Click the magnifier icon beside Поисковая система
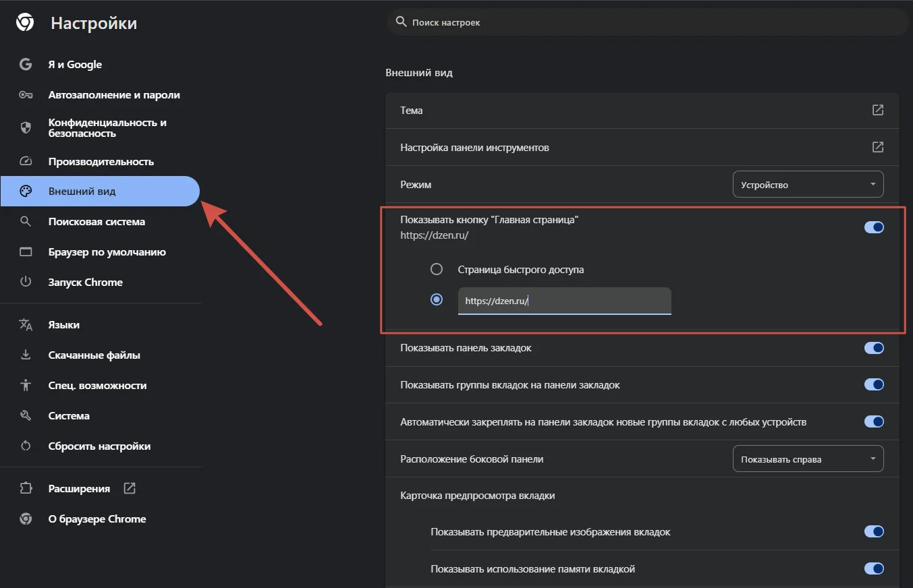This screenshot has height=588, width=913. click(x=26, y=222)
